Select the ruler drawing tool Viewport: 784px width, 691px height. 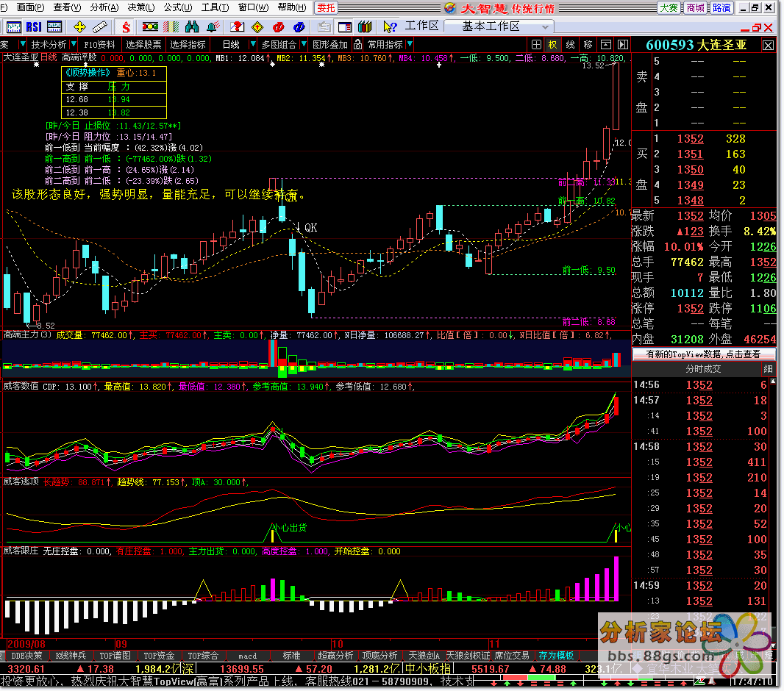99,27
